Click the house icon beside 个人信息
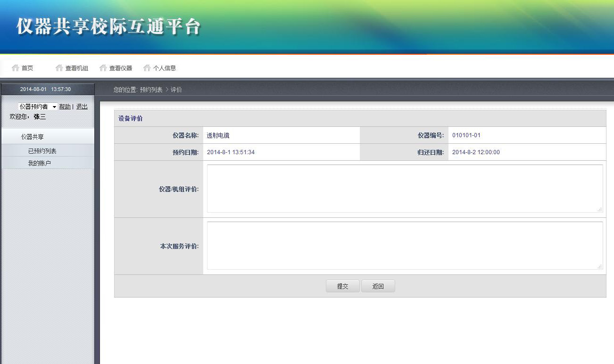Image resolution: width=614 pixels, height=364 pixels. 147,68
